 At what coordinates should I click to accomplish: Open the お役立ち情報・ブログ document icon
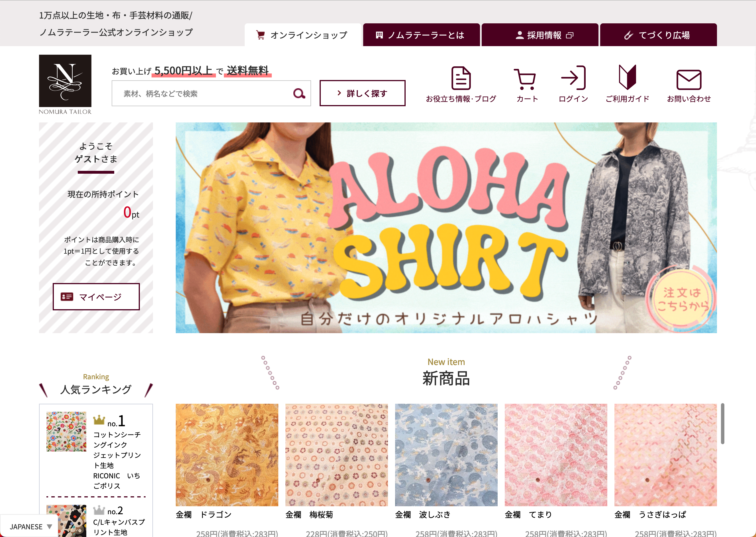[x=461, y=78]
